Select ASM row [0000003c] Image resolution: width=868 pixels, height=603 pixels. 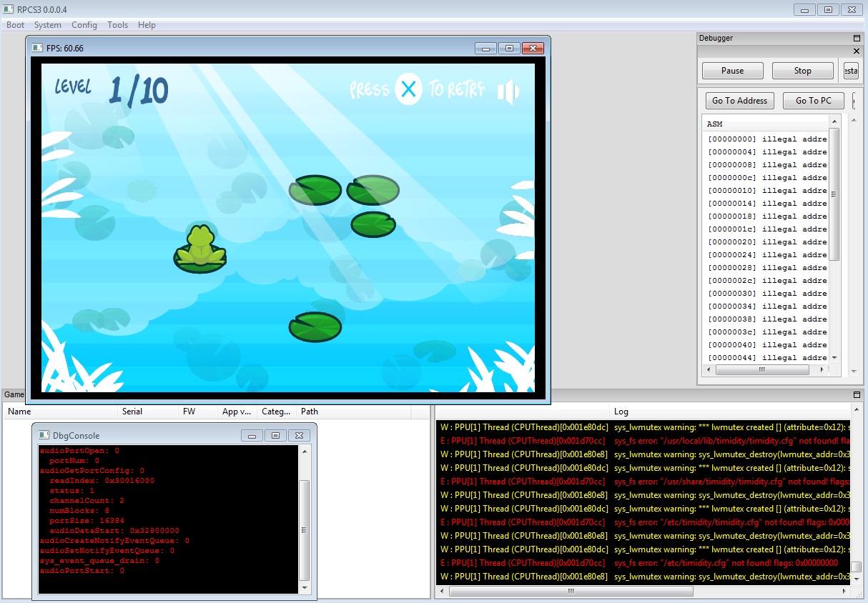(x=766, y=332)
